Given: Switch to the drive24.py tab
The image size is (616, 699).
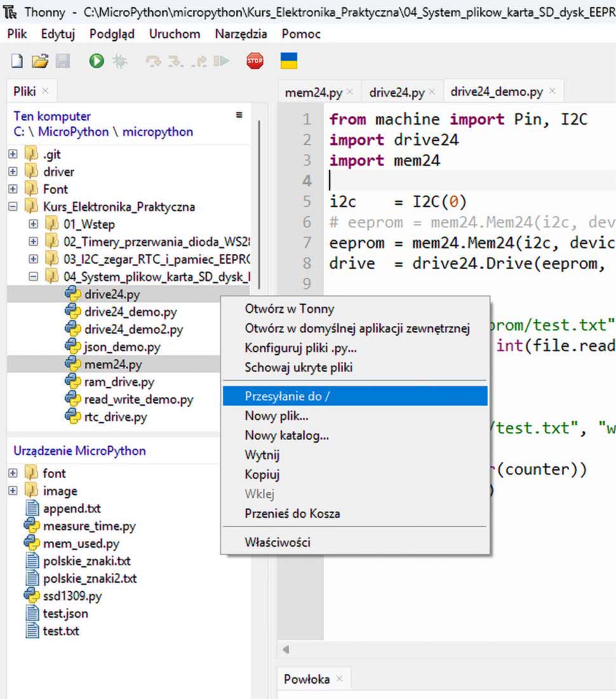Looking at the screenshot, I should [x=396, y=92].
